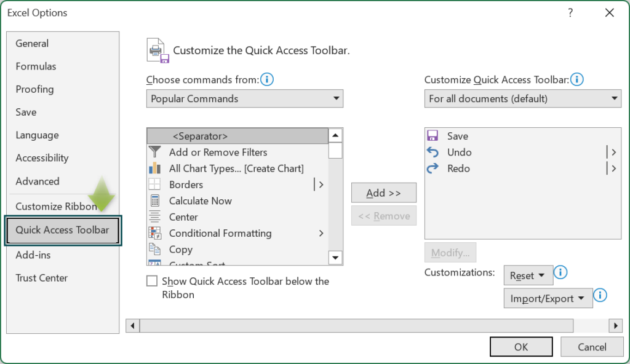630x364 pixels.
Task: Close the Excel Options dialog
Action: [610, 13]
